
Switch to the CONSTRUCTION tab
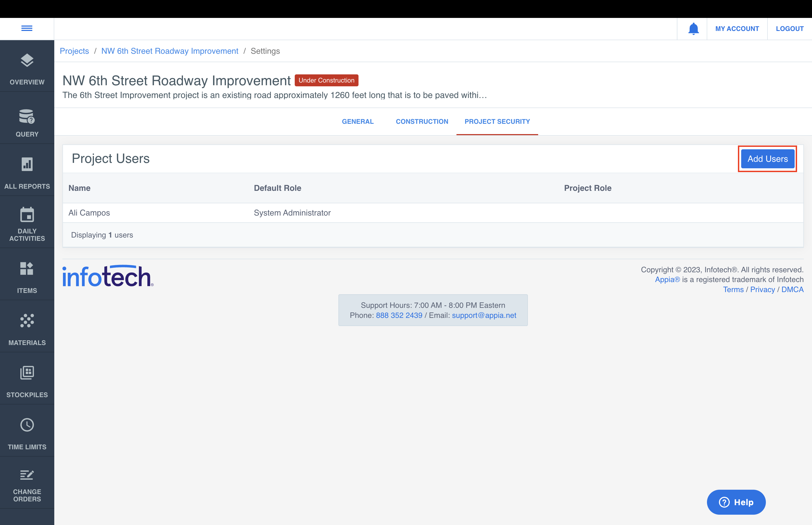click(422, 121)
